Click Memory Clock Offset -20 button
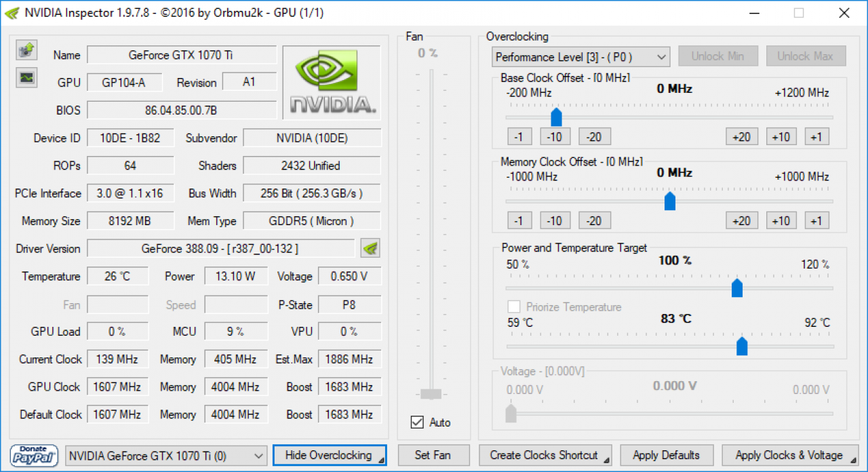 click(x=594, y=220)
